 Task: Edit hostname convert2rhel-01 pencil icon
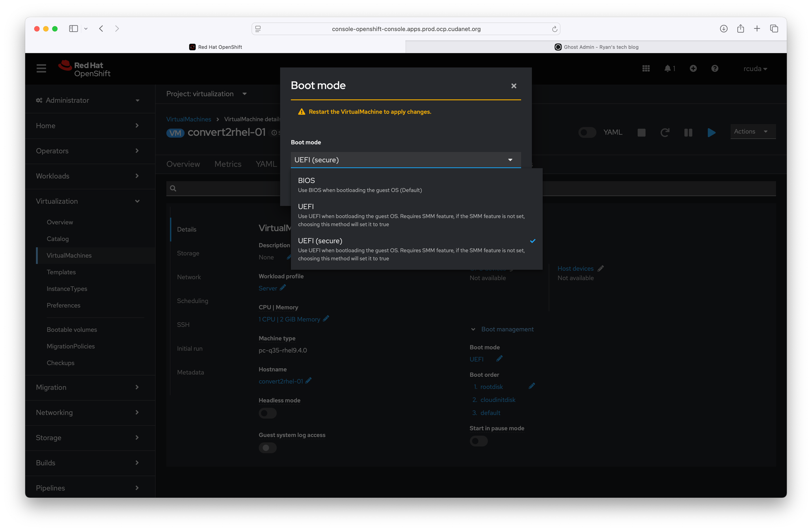click(309, 381)
